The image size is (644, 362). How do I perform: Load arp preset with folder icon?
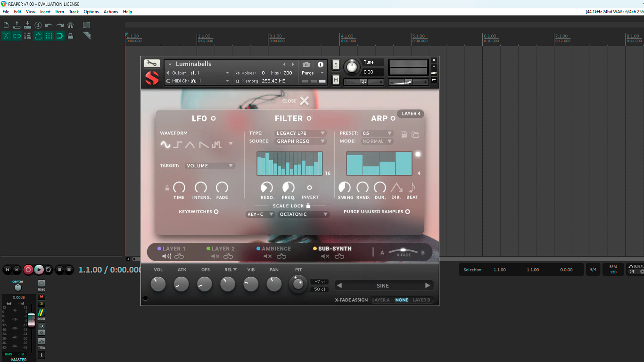click(415, 135)
